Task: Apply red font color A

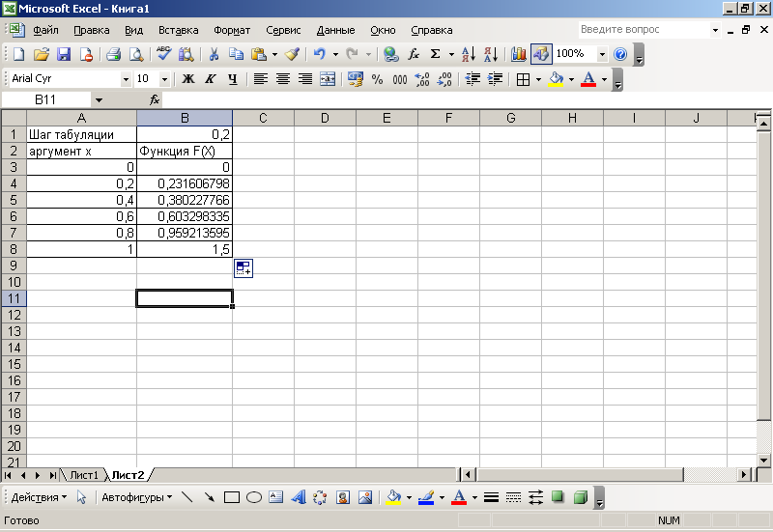Action: pos(588,79)
